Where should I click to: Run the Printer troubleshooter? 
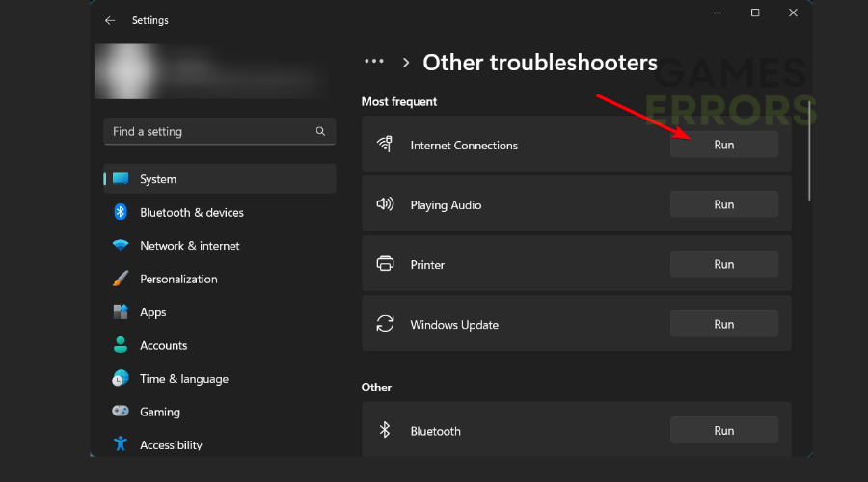tap(723, 264)
